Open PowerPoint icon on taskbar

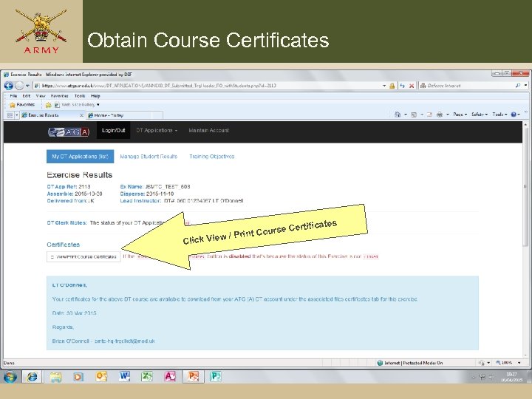click(x=193, y=377)
